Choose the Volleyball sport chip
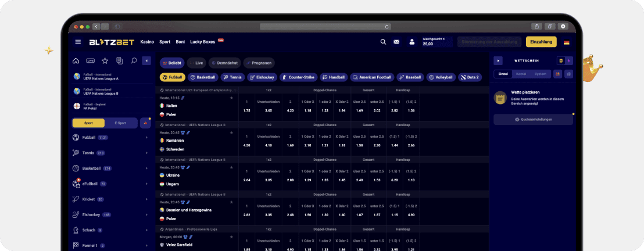Image resolution: width=644 pixels, height=251 pixels. [441, 77]
